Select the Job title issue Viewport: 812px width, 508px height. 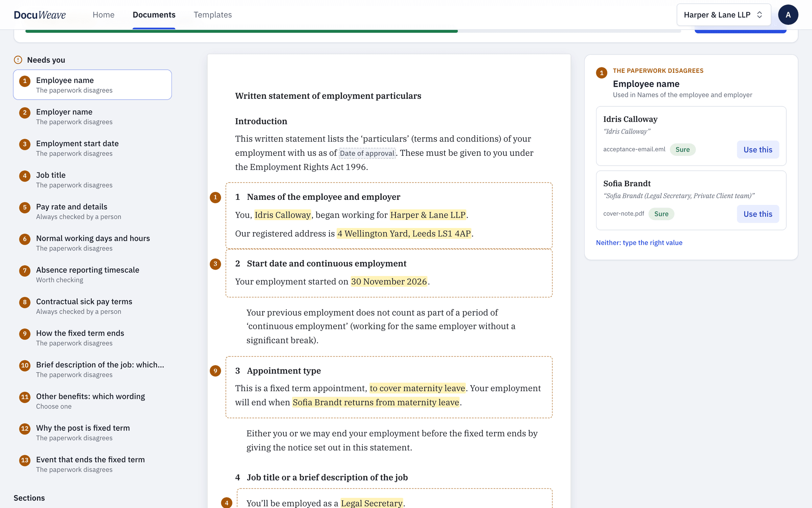(x=92, y=179)
